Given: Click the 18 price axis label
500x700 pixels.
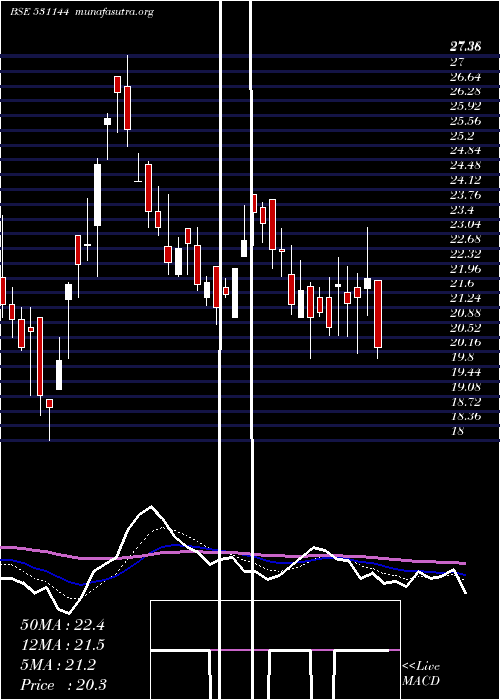Looking at the screenshot, I should point(458,431).
